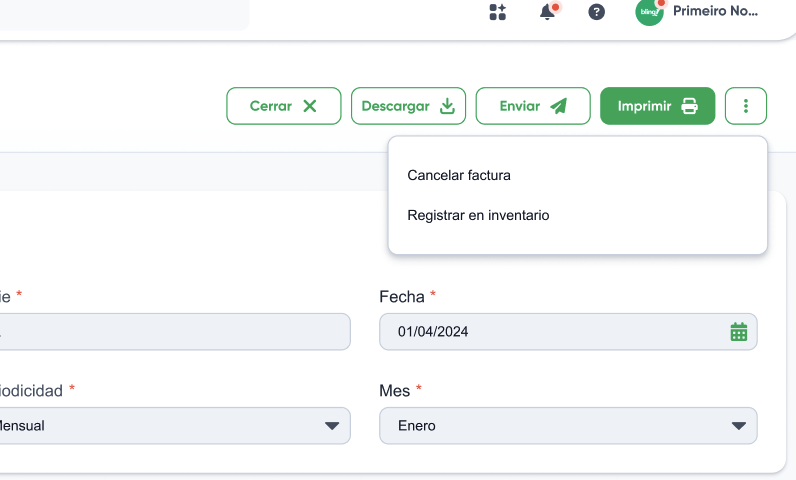The image size is (796, 480).
Task: Click the Bling profile avatar
Action: pyautogui.click(x=649, y=12)
